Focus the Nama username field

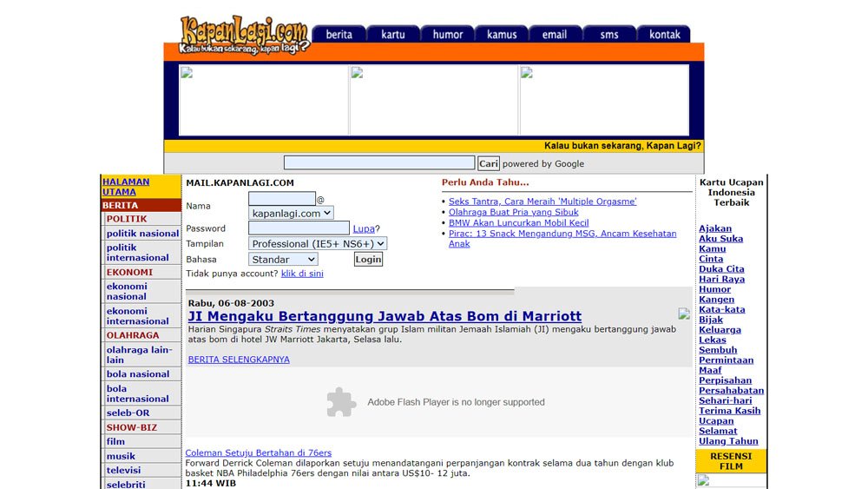(282, 198)
